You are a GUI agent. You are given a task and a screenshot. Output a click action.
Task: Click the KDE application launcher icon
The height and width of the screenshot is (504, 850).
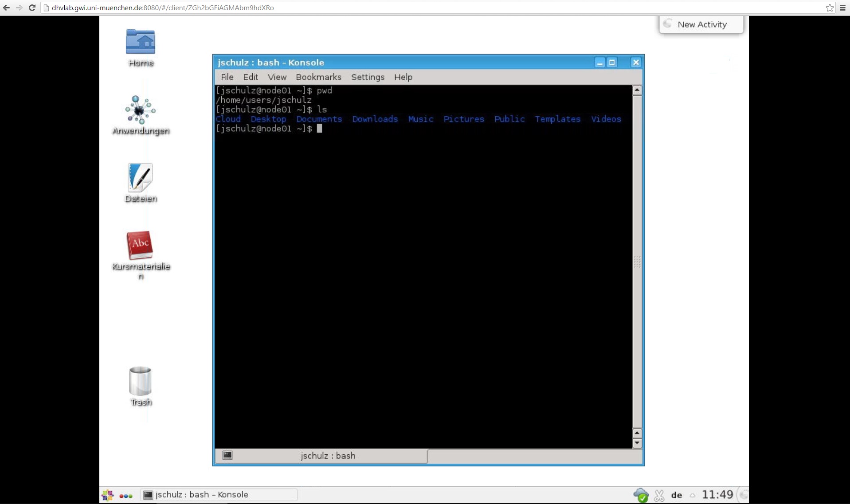tap(108, 495)
